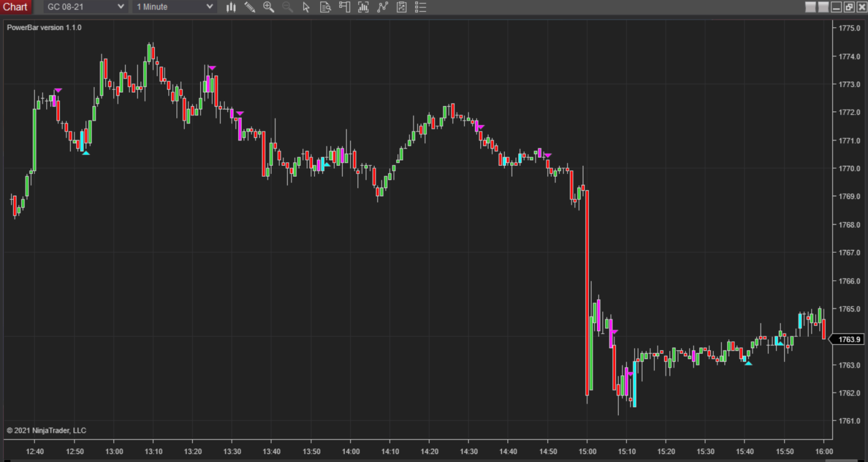Open the Indicators dialog icon
This screenshot has height=462, width=868.
[x=382, y=7]
